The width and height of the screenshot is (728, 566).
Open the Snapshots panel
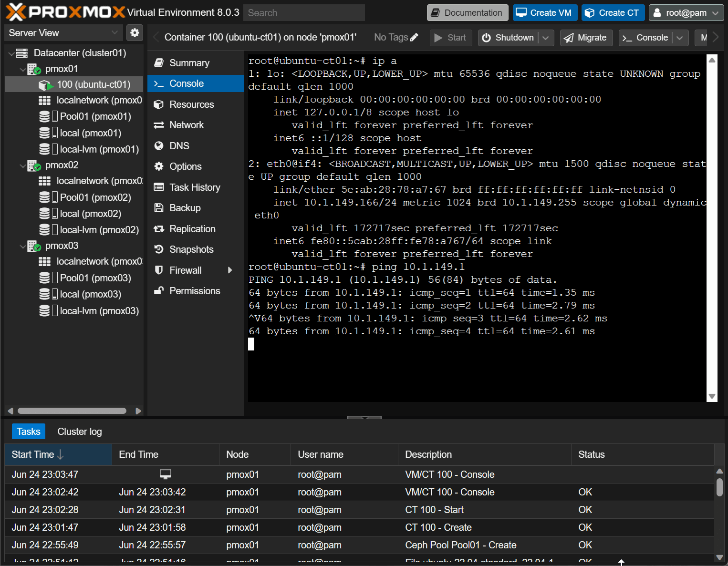coord(191,249)
